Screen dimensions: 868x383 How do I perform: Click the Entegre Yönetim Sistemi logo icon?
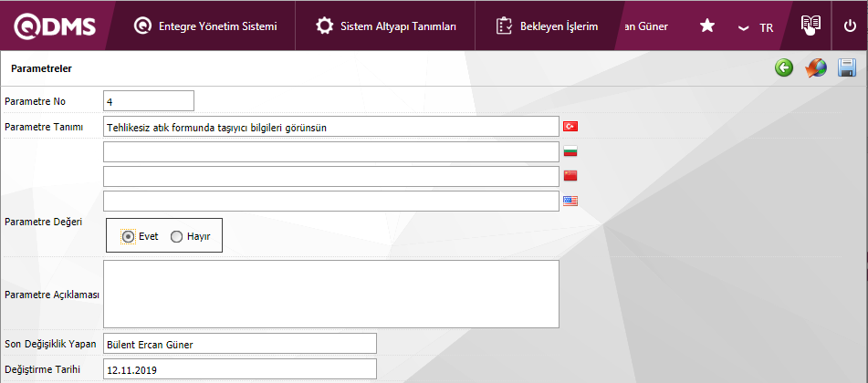[142, 26]
